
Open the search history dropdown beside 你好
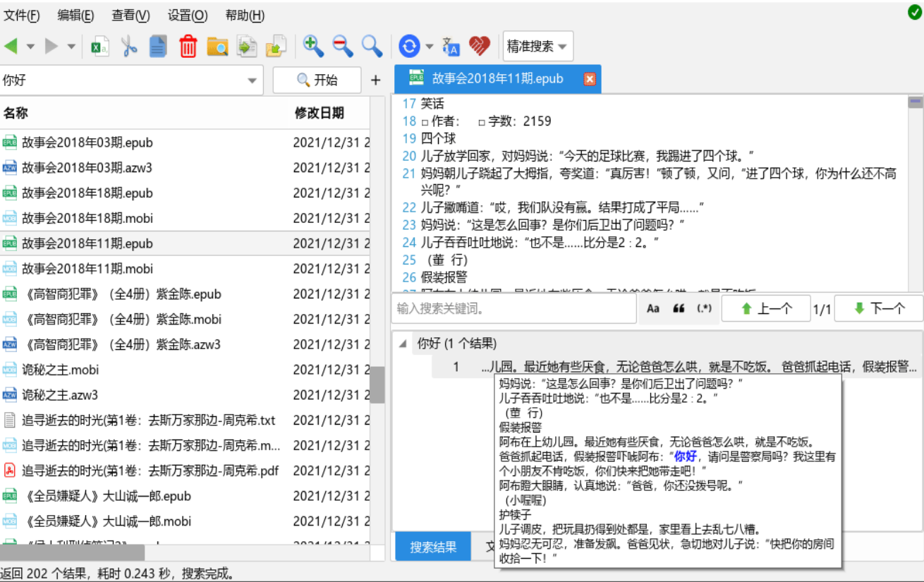(x=253, y=80)
